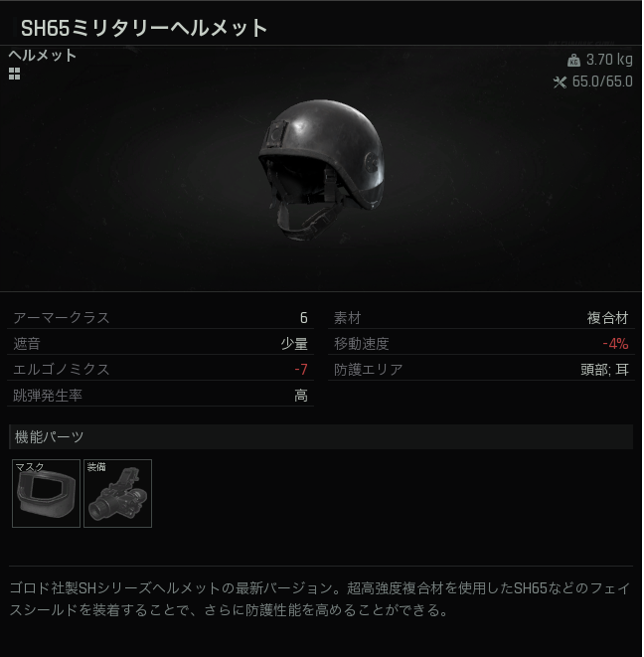
Task: Click the 65.0/65.0 durability value
Action: pos(602,82)
